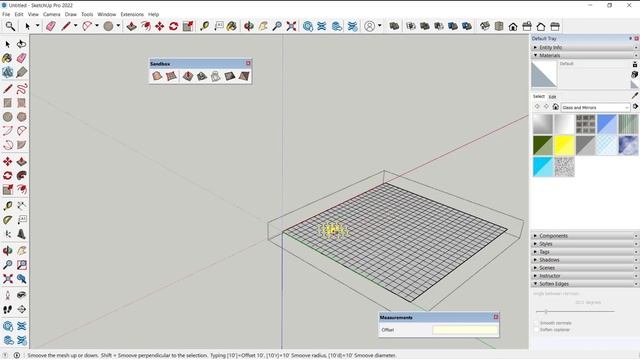Click the Create Material icon

pos(634,74)
